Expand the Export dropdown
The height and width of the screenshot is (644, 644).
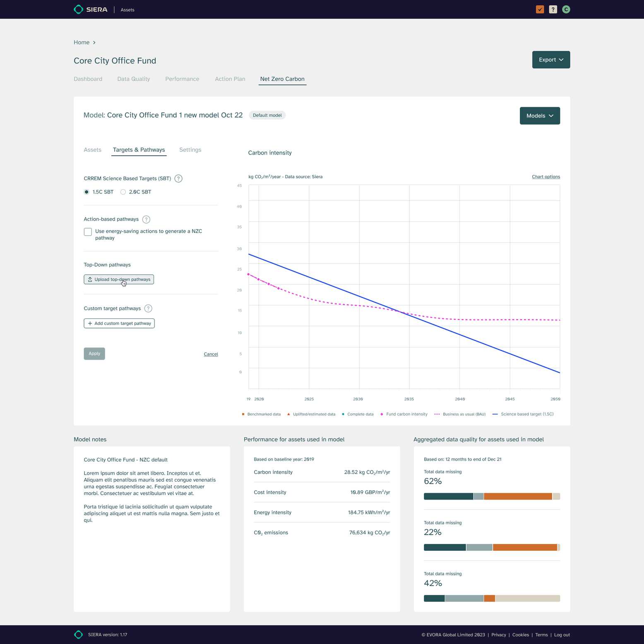click(551, 60)
